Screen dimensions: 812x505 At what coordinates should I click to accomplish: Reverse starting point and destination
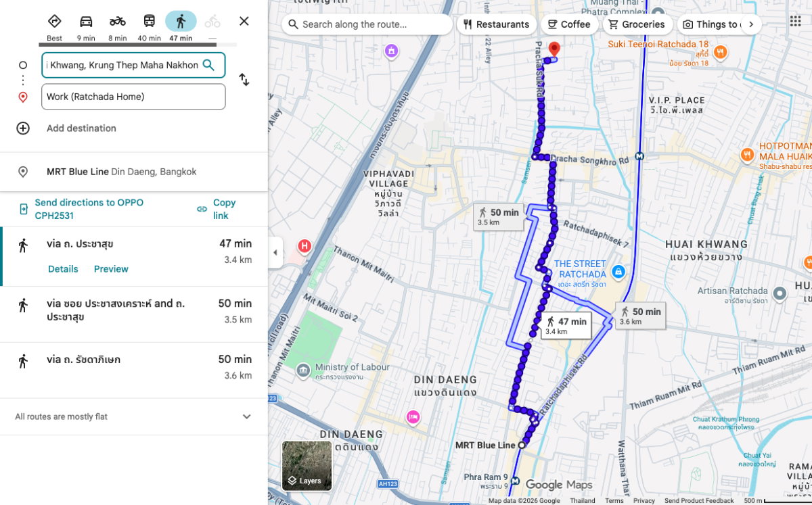244,80
